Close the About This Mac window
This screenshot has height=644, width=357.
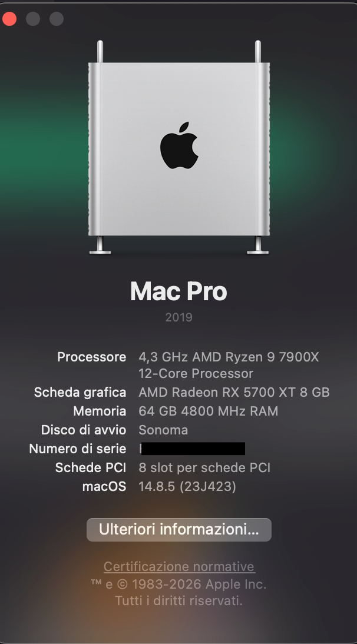pos(9,18)
